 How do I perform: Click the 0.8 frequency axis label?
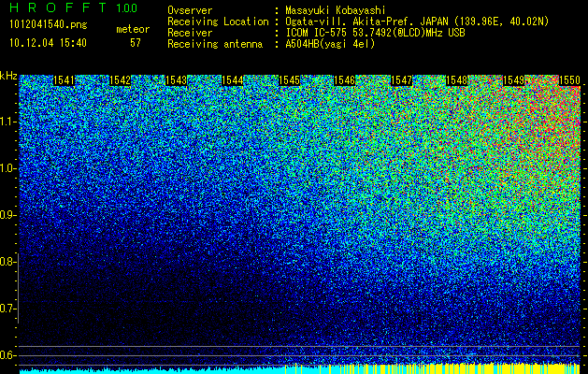(x=7, y=262)
